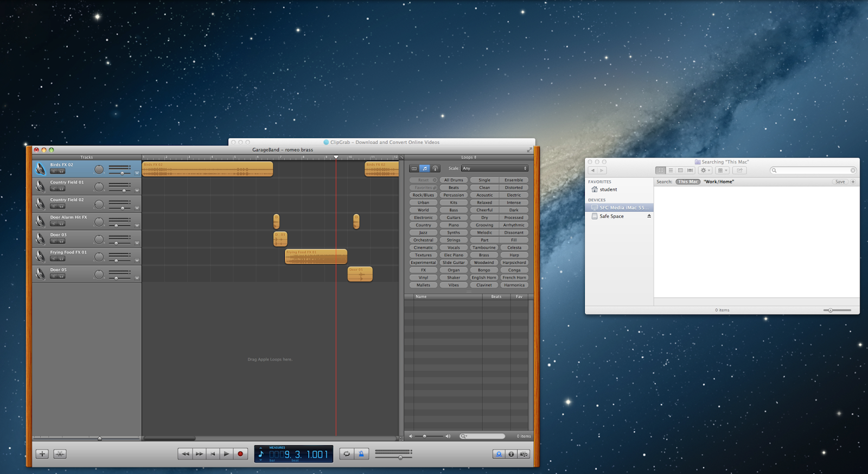Select the French Horn loop keyword
Screen dimensions: 868x474
tap(514, 277)
